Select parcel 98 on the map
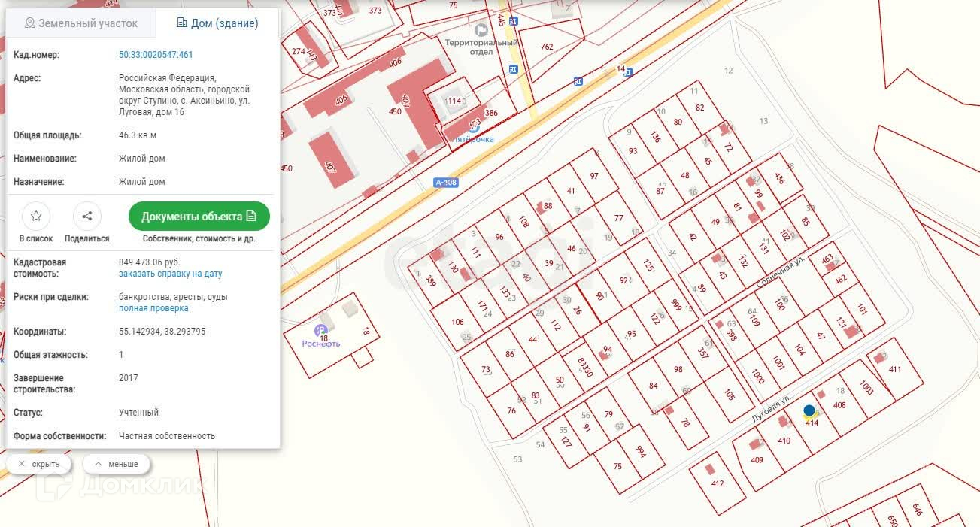The height and width of the screenshot is (527, 980). click(678, 369)
